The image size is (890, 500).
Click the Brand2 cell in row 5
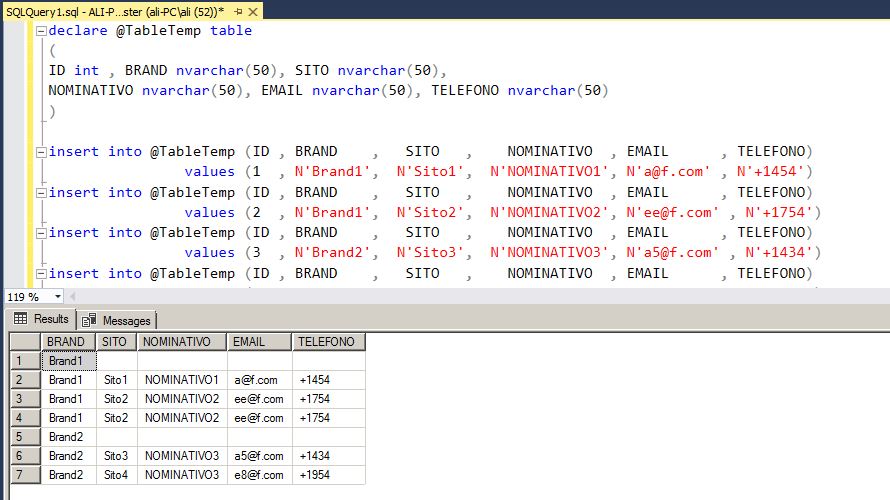pyautogui.click(x=69, y=437)
